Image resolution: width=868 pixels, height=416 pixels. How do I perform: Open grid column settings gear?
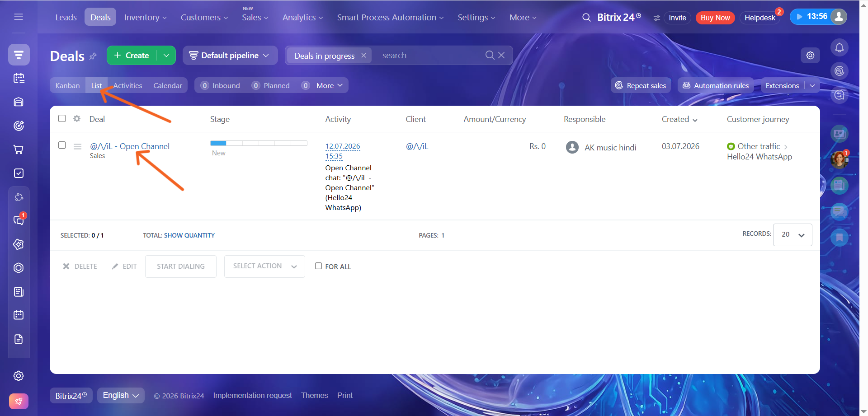tap(77, 118)
